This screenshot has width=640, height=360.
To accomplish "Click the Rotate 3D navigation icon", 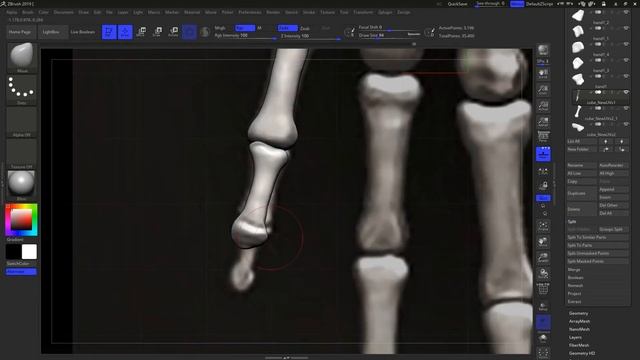I will pos(543,273).
